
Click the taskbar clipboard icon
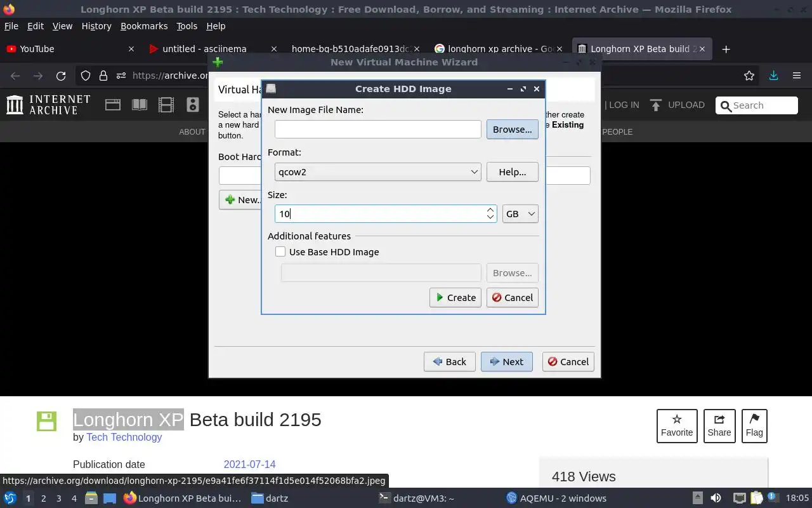[756, 498]
